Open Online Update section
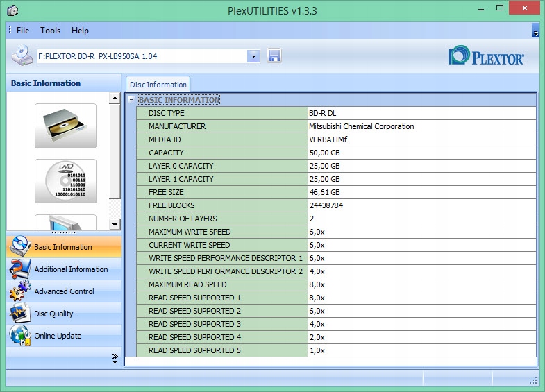This screenshot has height=392, width=545. point(58,336)
